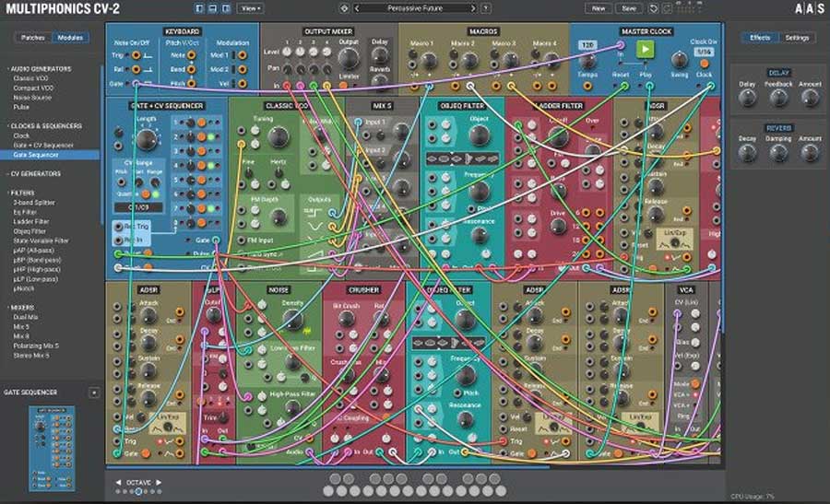Click the Output Mixer red In jack

click(287, 85)
